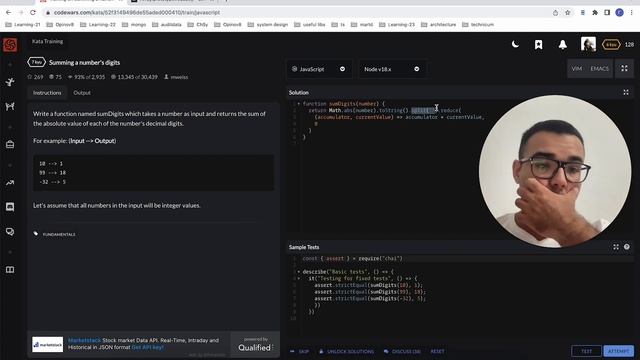Open the Sample Tests help question icon
This screenshot has height=360, width=640.
click(x=627, y=247)
